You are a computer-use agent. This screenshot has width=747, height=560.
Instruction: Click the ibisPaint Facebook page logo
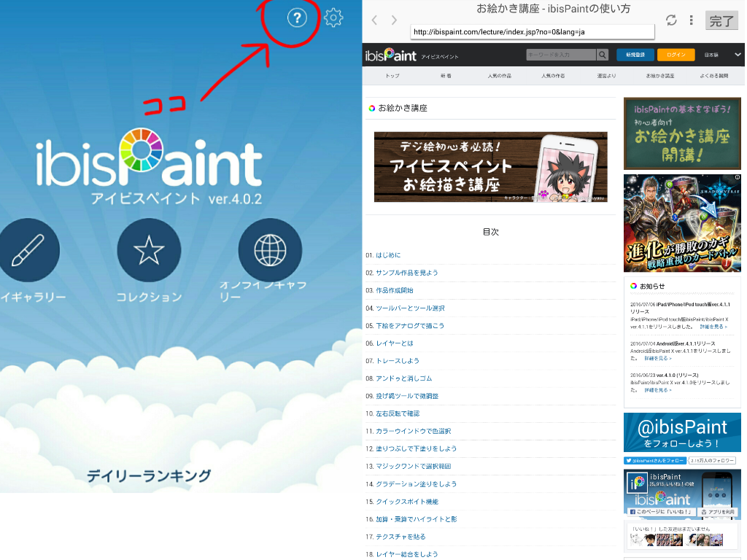coord(637,483)
